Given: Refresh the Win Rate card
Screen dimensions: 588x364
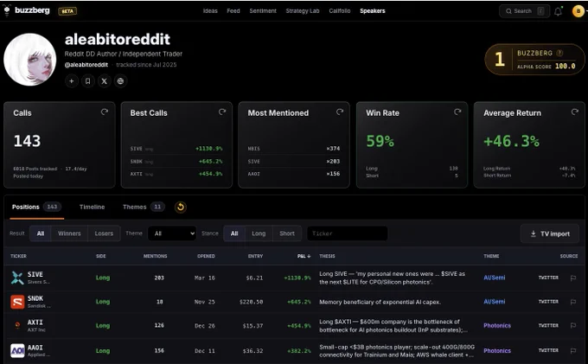Looking at the screenshot, I should [x=457, y=112].
